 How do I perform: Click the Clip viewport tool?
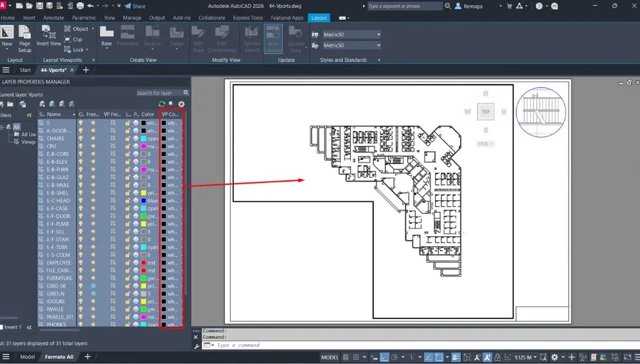(x=73, y=39)
